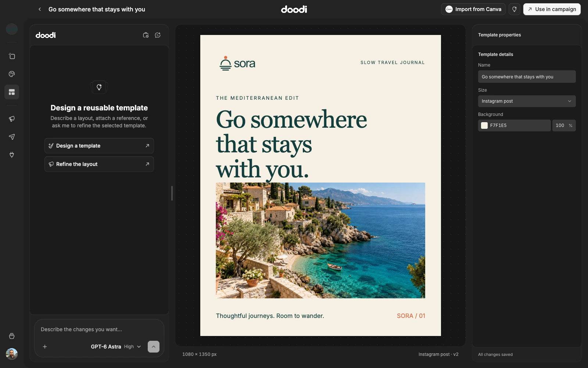Select the sora logo on the canvas

[237, 63]
